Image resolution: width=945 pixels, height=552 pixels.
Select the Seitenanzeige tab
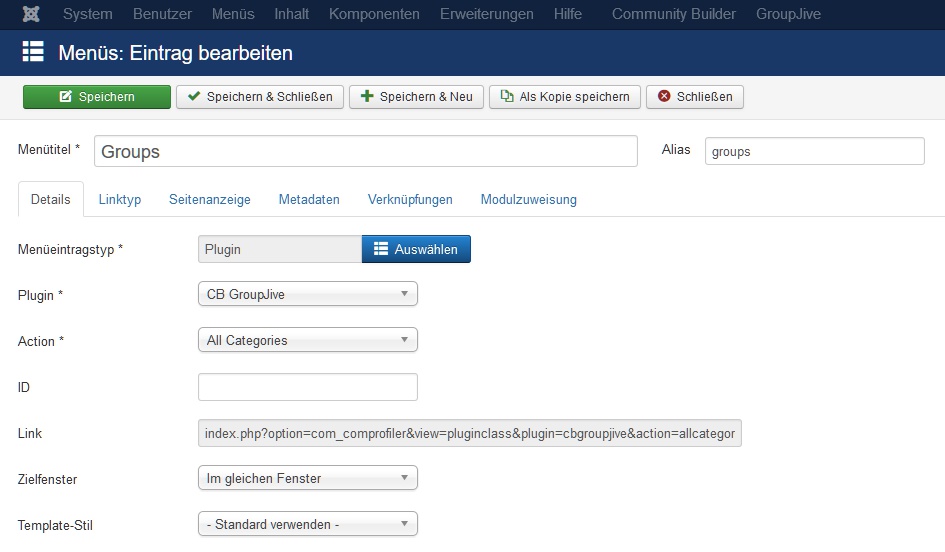coord(210,199)
